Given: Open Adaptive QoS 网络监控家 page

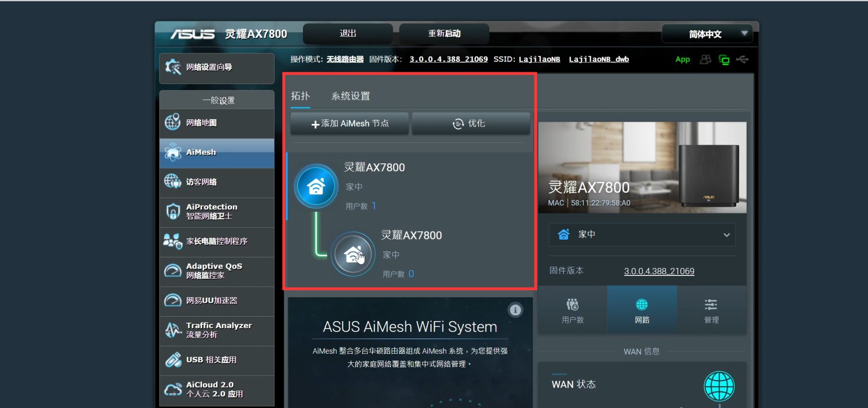Looking at the screenshot, I should (x=217, y=271).
